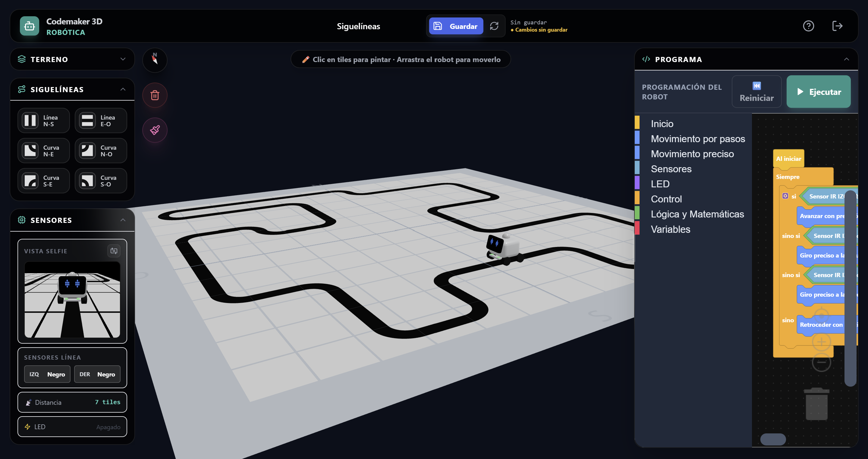Open the Sensores block category
868x459 pixels.
[x=671, y=169]
